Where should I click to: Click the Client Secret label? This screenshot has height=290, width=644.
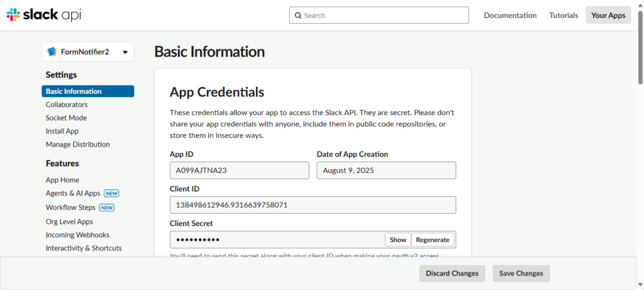point(191,223)
